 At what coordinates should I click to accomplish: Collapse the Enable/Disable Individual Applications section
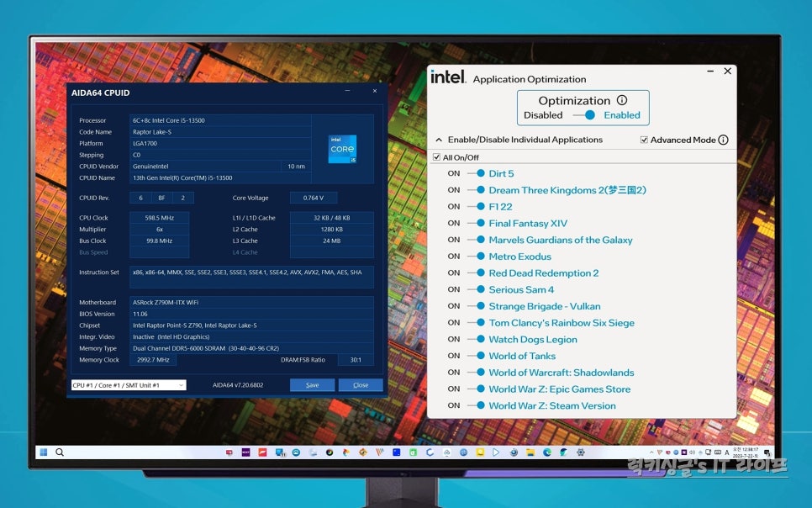pos(439,140)
